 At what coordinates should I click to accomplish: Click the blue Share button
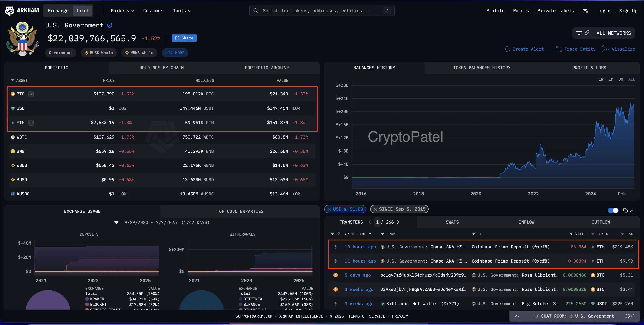point(184,38)
